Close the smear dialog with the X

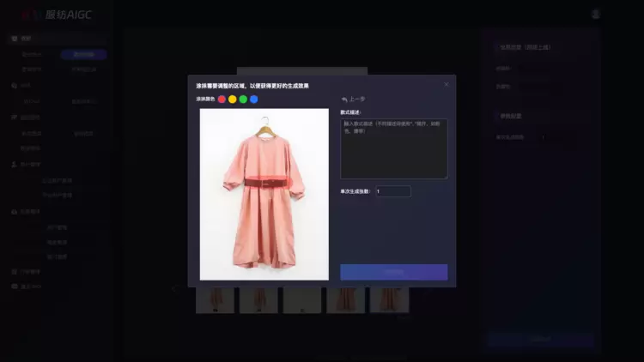447,84
